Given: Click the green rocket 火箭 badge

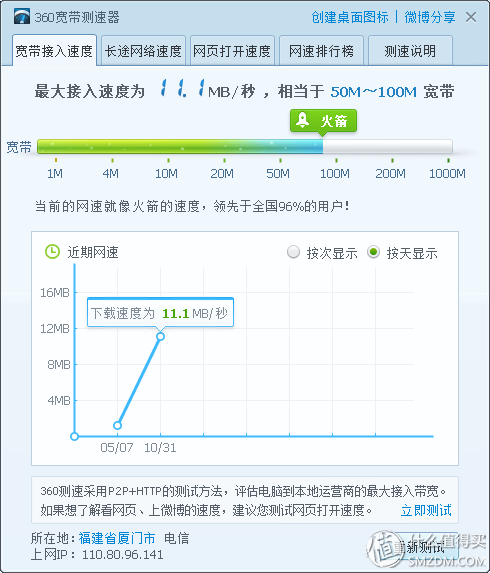Looking at the screenshot, I should click(x=323, y=121).
